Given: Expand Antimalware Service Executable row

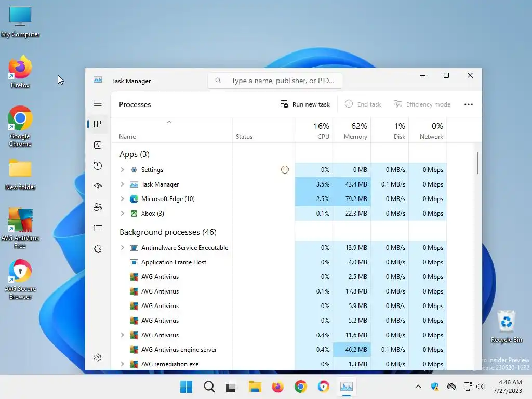Looking at the screenshot, I should click(x=122, y=248).
